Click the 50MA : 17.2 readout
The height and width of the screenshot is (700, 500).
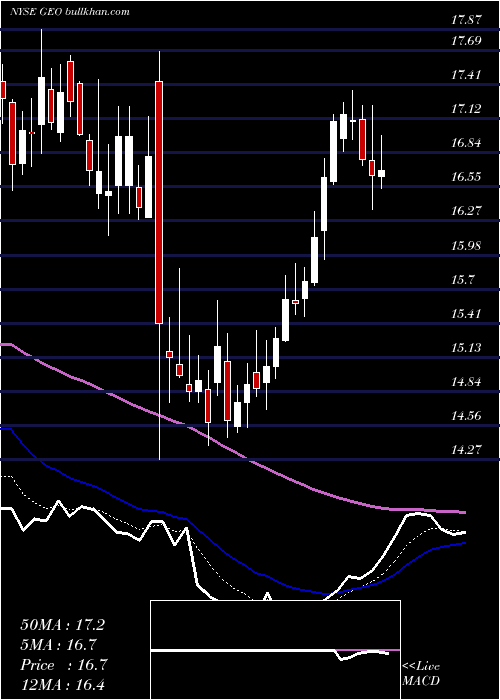(x=63, y=625)
